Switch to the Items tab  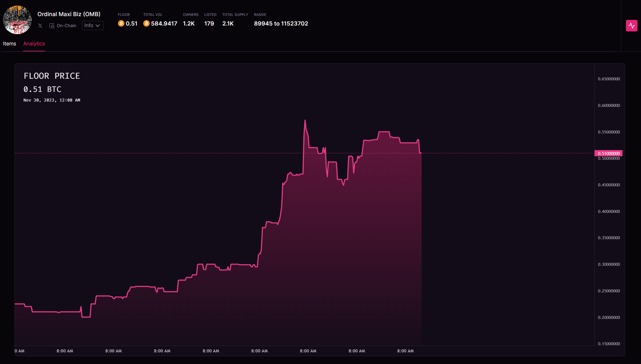point(9,44)
